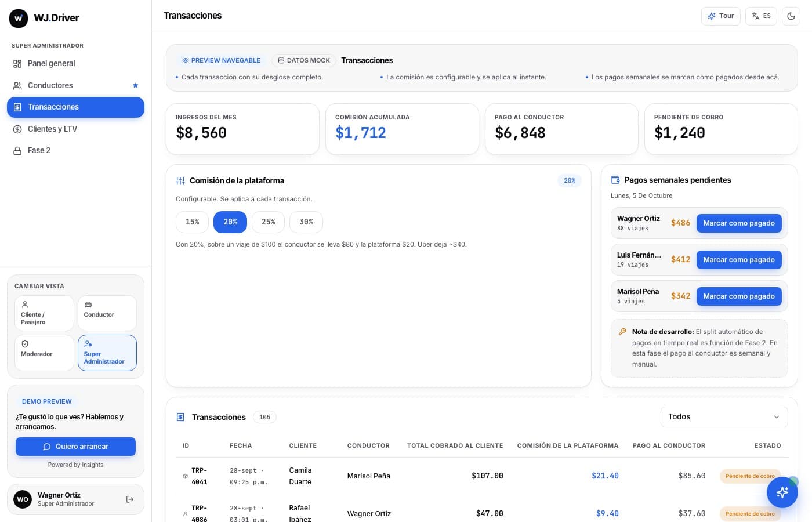The height and width of the screenshot is (522, 812).
Task: Click the Pendiente de cobro value $1,240
Action: (680, 133)
